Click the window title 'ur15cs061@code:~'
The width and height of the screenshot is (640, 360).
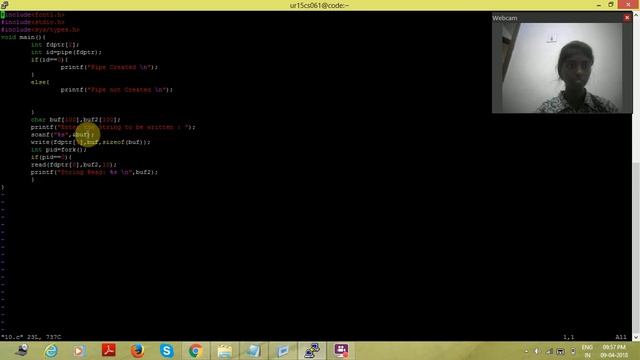319,5
